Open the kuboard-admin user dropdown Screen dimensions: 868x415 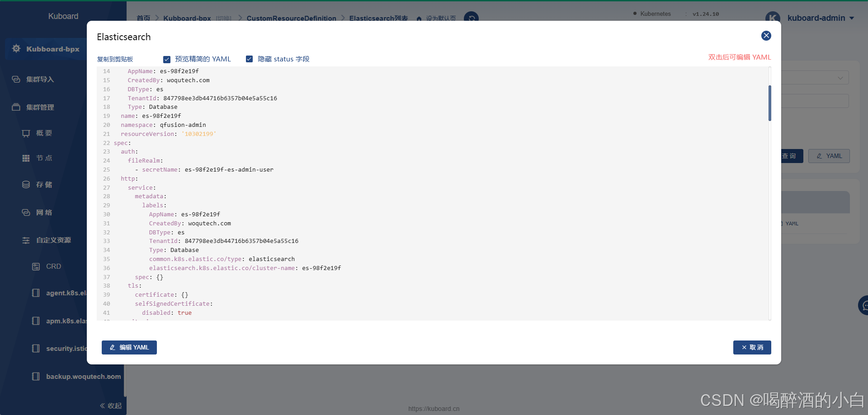click(x=820, y=18)
